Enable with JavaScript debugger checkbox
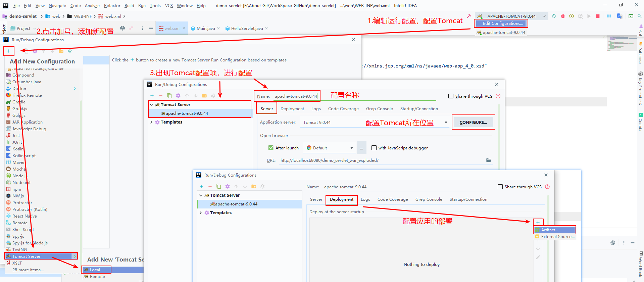644x282 pixels. 374,148
